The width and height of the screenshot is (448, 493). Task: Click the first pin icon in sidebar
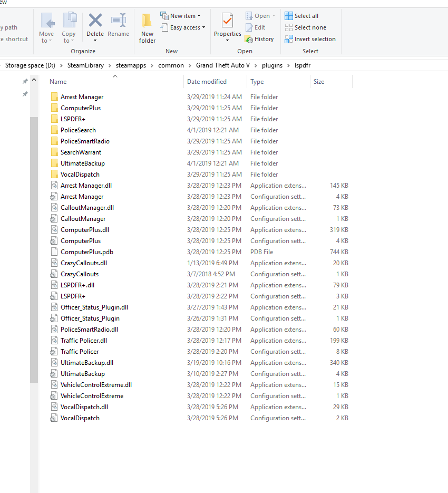click(25, 81)
